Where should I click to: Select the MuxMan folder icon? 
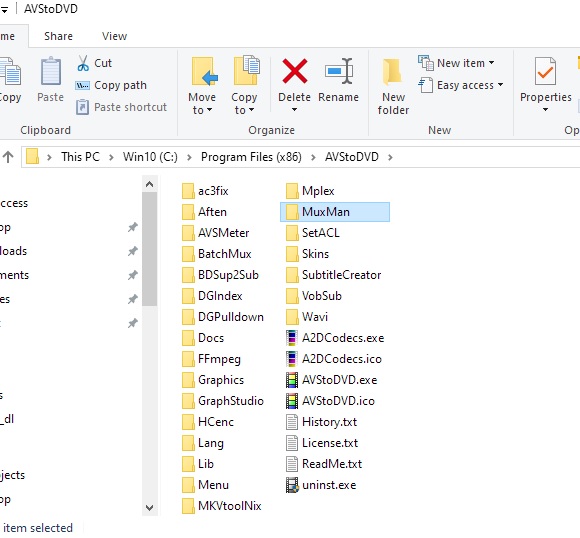tap(292, 212)
